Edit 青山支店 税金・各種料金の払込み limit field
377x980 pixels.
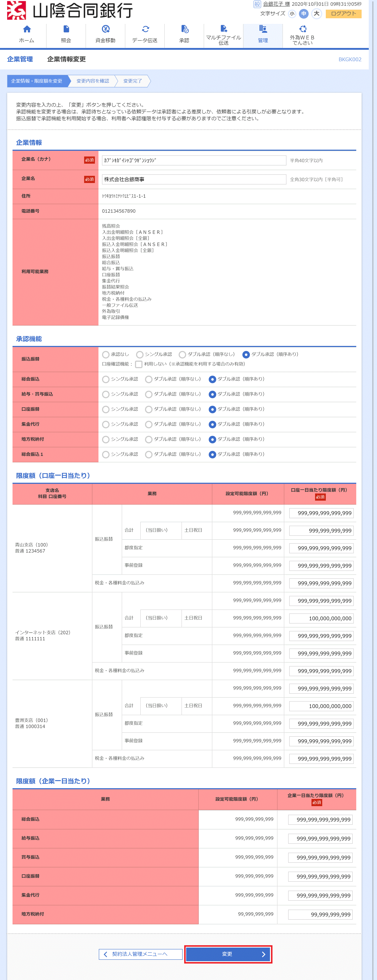click(x=322, y=583)
